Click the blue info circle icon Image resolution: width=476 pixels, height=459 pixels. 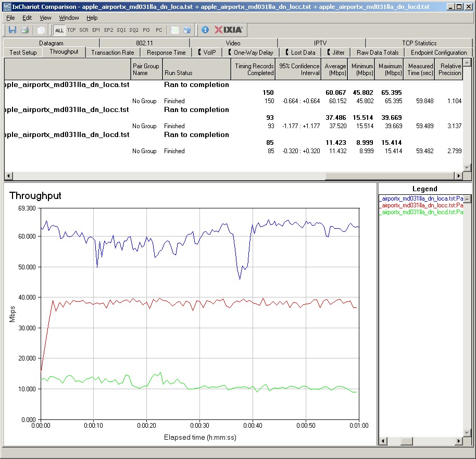pos(205,30)
